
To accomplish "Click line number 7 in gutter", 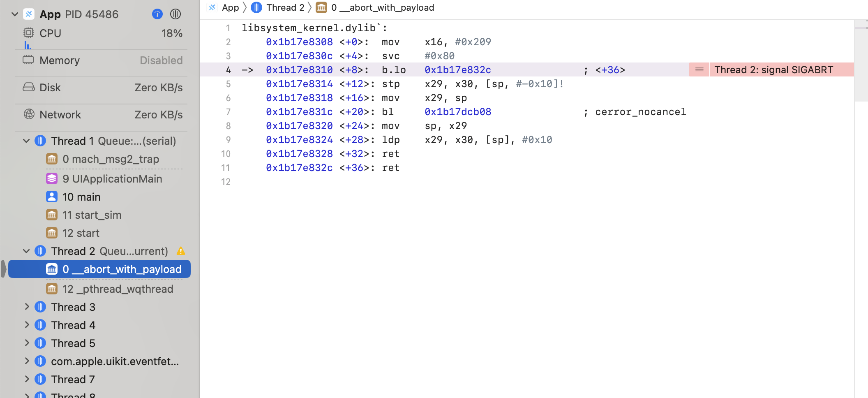I will pos(228,112).
